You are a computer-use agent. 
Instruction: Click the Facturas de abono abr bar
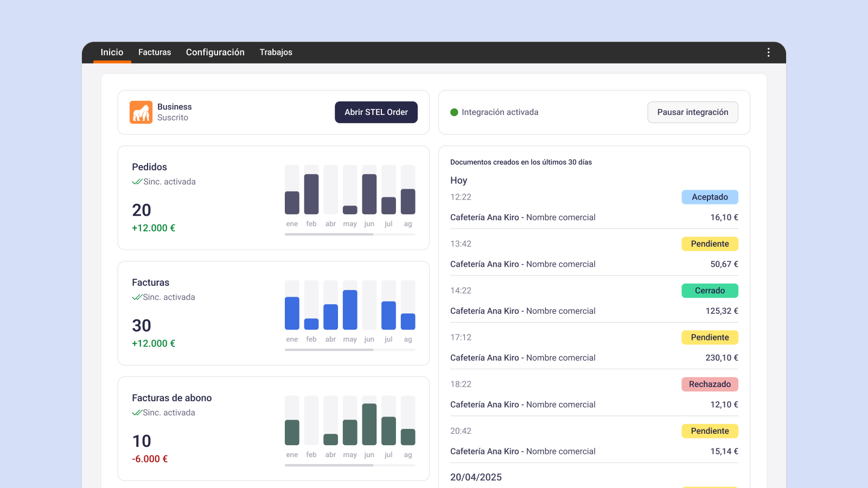coord(331,440)
